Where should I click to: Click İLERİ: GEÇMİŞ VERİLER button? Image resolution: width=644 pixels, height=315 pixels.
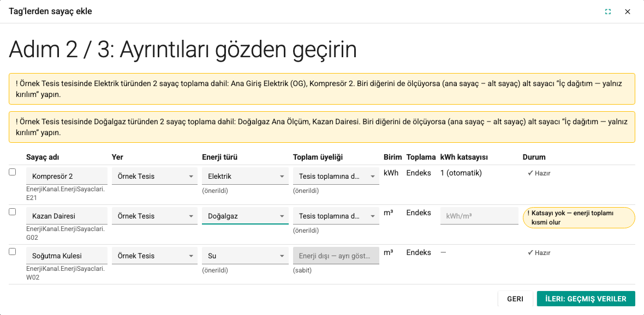(x=586, y=299)
